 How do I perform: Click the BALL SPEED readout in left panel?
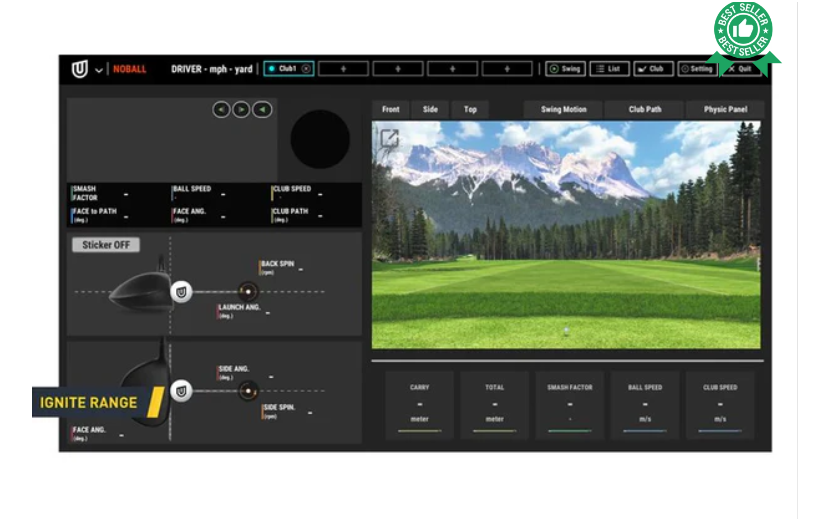coord(199,193)
